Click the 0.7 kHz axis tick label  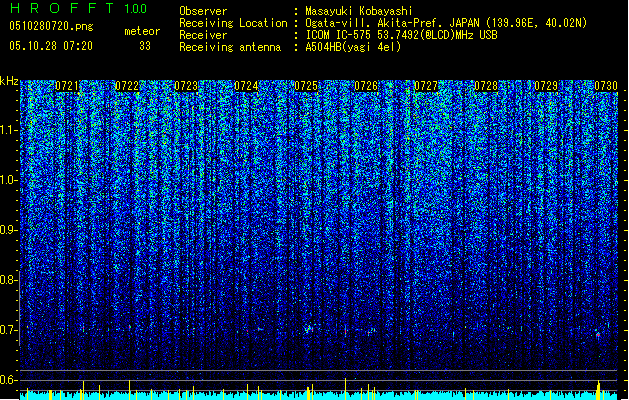click(x=9, y=330)
